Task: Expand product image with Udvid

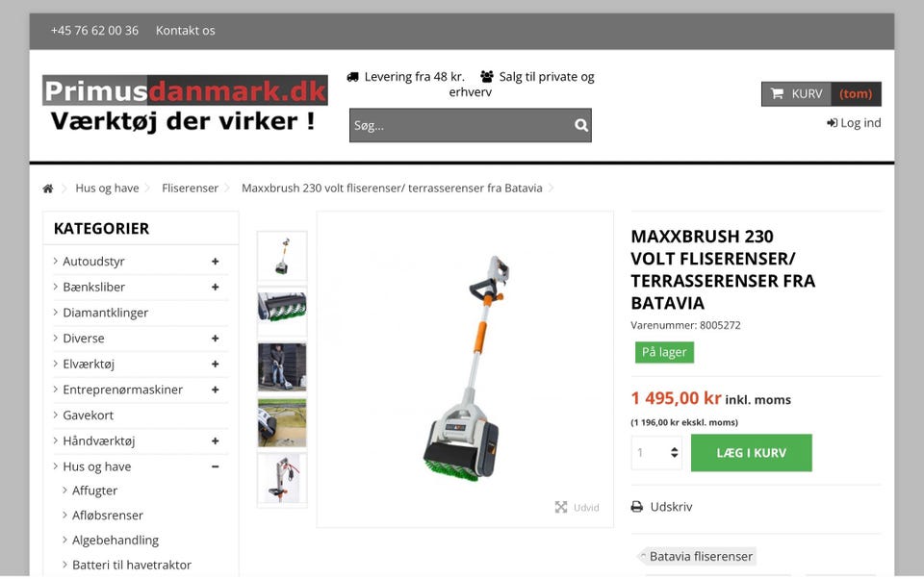Action: [577, 507]
